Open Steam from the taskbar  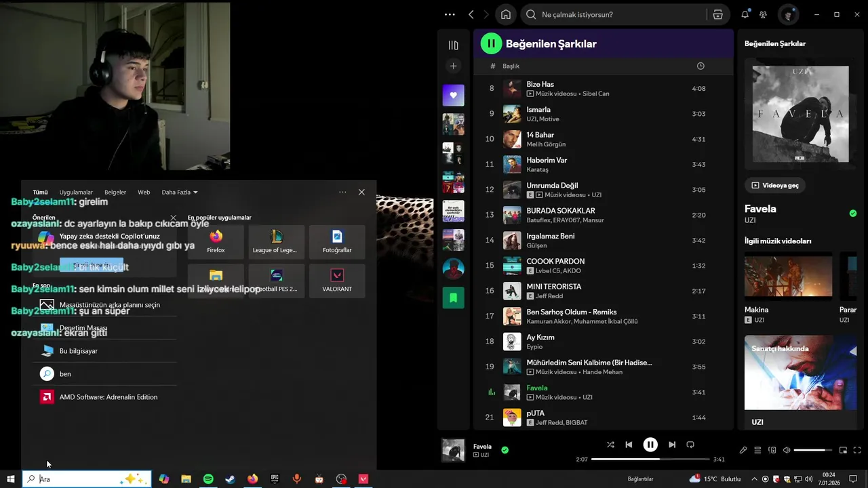(231, 479)
